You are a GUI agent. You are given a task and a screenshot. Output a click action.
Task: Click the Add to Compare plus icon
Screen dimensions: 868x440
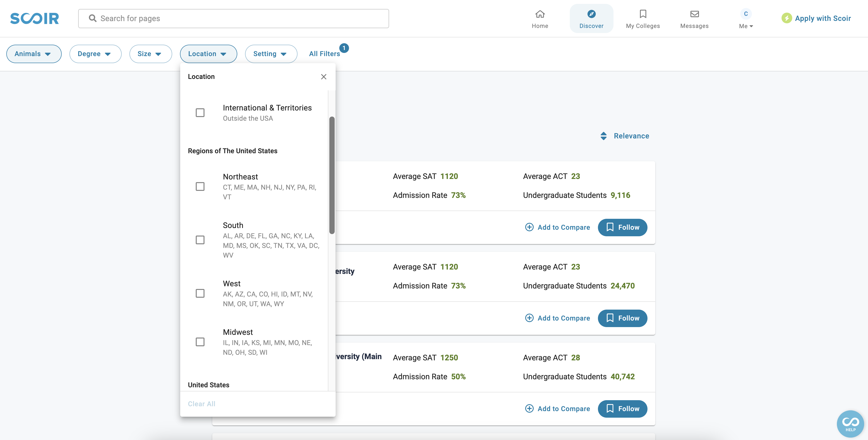(x=528, y=227)
